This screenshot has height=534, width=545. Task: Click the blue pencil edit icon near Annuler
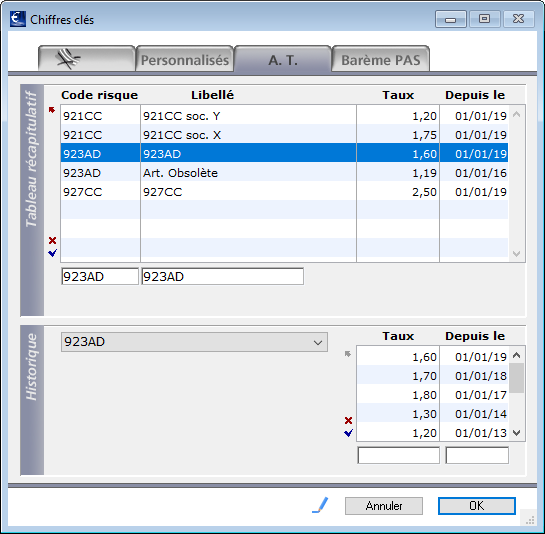[x=320, y=505]
